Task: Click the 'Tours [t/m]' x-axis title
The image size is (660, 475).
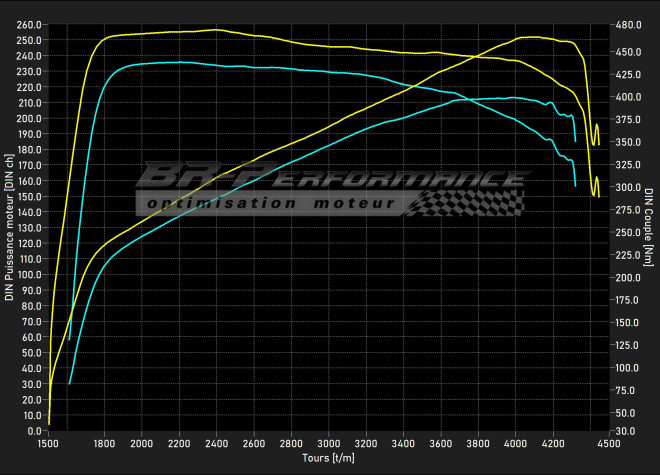Action: point(328,458)
